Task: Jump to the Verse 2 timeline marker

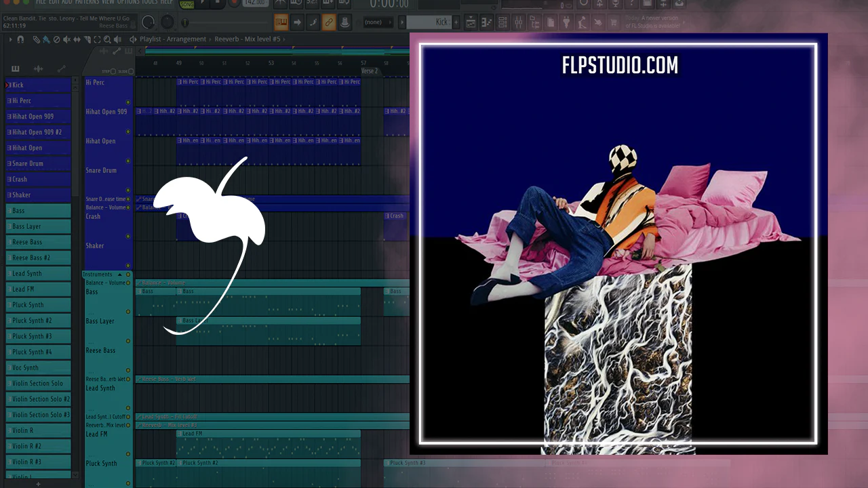Action: 369,70
